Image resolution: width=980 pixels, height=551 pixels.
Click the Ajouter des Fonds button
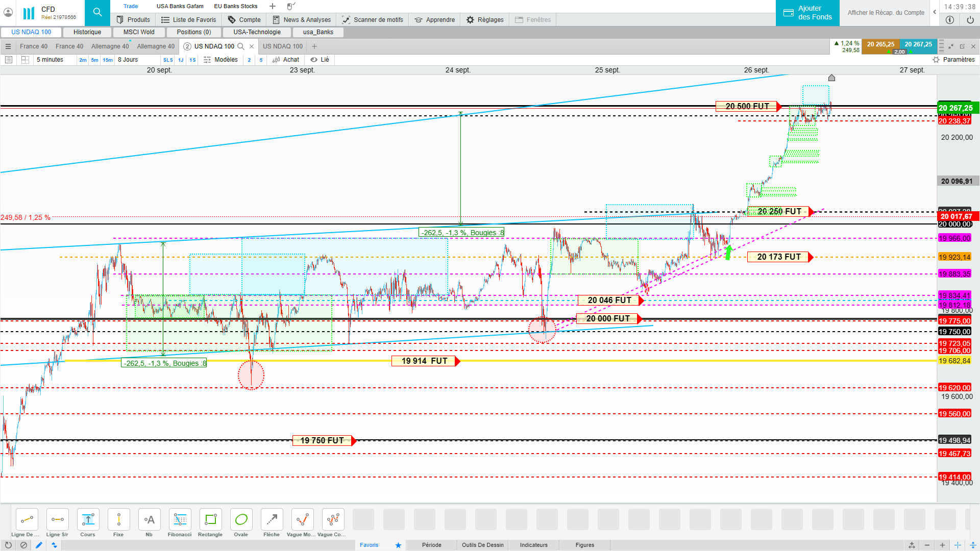click(x=807, y=13)
